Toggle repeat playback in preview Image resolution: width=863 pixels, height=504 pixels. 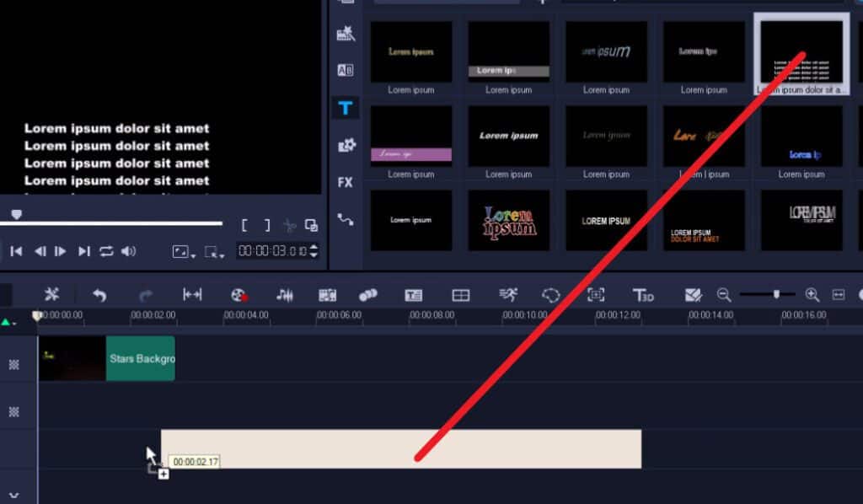point(106,251)
